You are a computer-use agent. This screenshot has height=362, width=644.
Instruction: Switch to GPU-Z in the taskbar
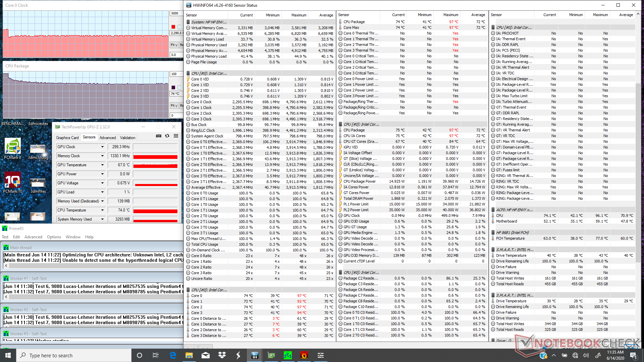tap(271, 355)
